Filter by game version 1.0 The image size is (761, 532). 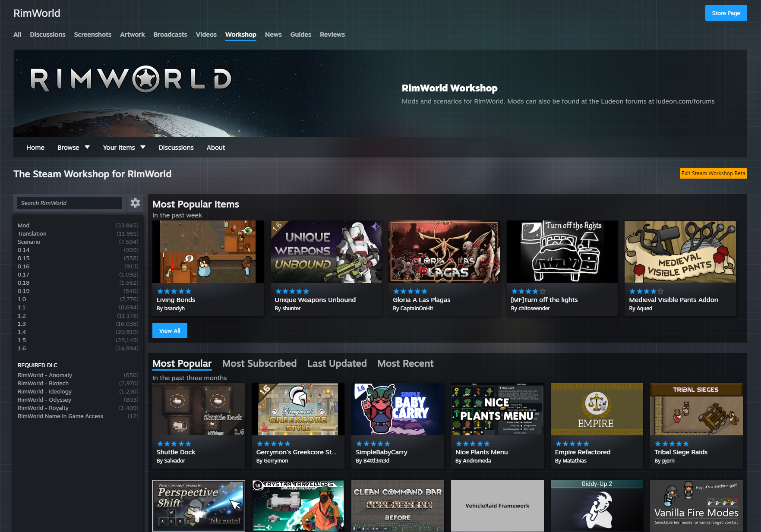coord(78,299)
